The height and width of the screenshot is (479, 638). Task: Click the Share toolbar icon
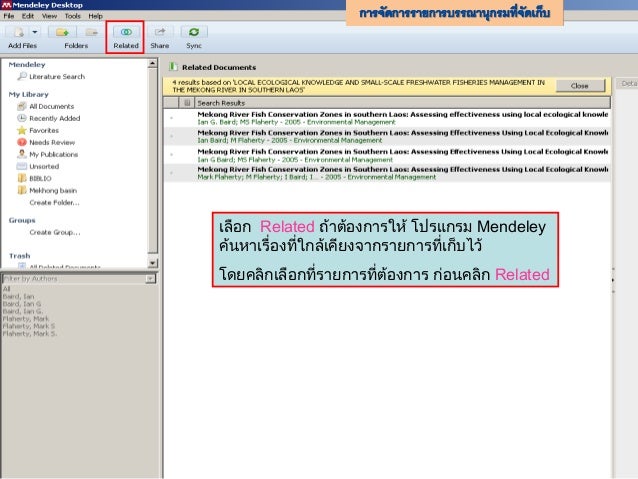point(160,32)
